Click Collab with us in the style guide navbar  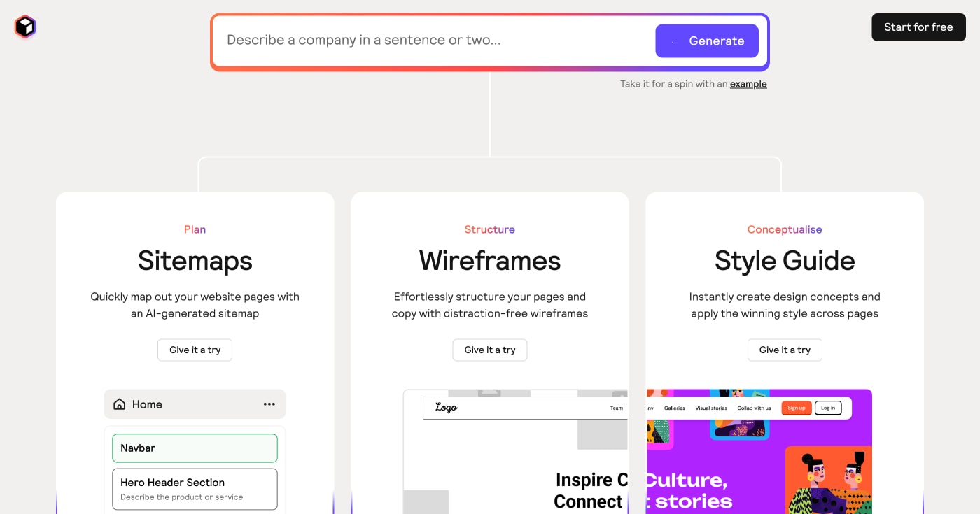pyautogui.click(x=754, y=408)
